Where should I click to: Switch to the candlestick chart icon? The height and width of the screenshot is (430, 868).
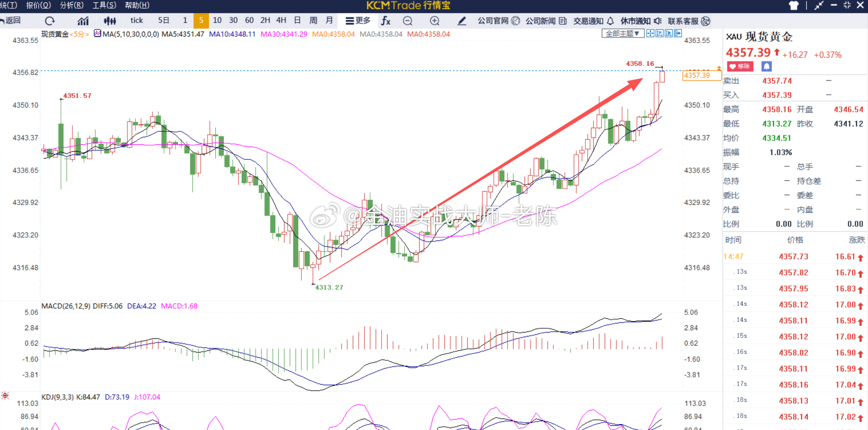[x=110, y=21]
